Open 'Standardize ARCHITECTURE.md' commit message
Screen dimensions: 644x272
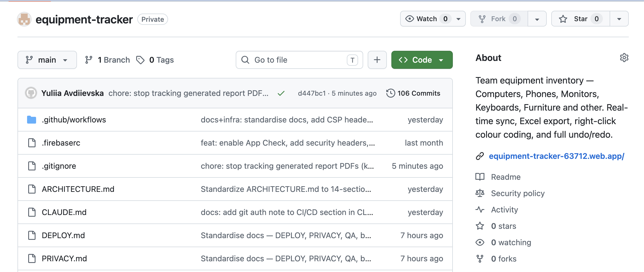coord(286,189)
